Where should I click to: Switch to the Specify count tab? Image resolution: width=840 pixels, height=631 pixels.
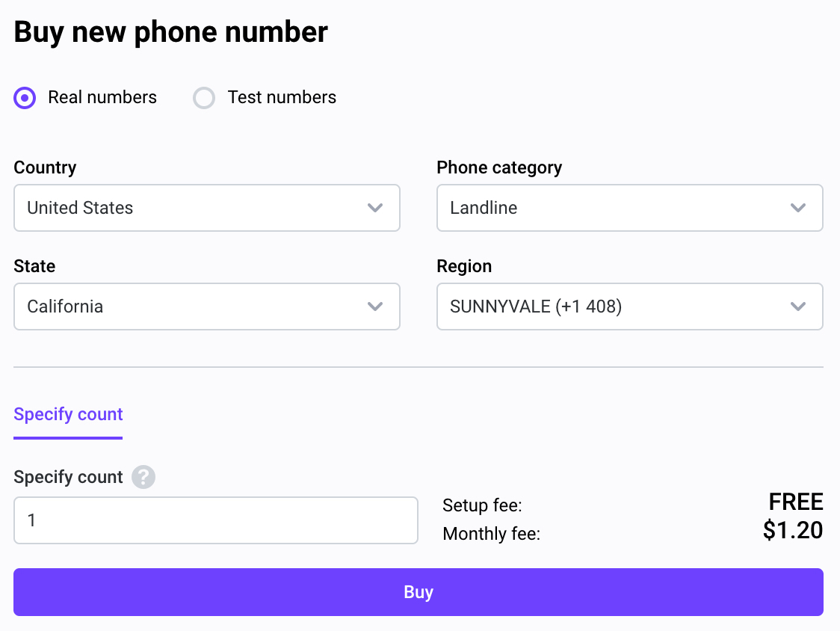point(68,414)
